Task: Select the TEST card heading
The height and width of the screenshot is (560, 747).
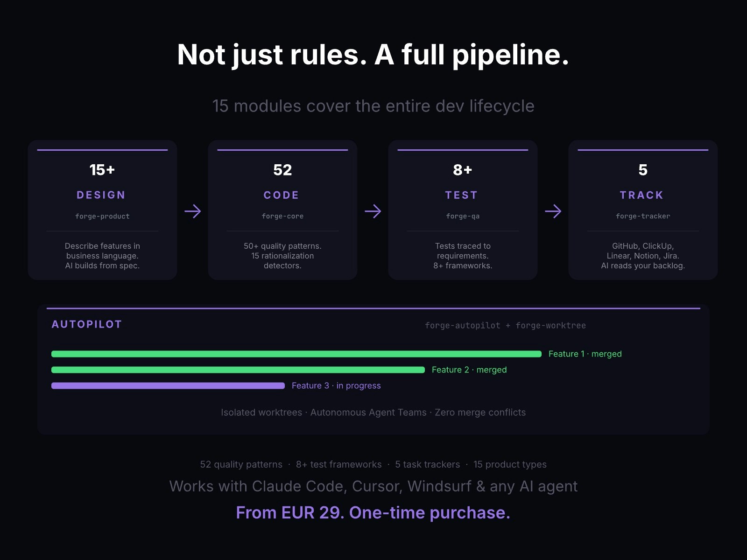Action: click(462, 195)
